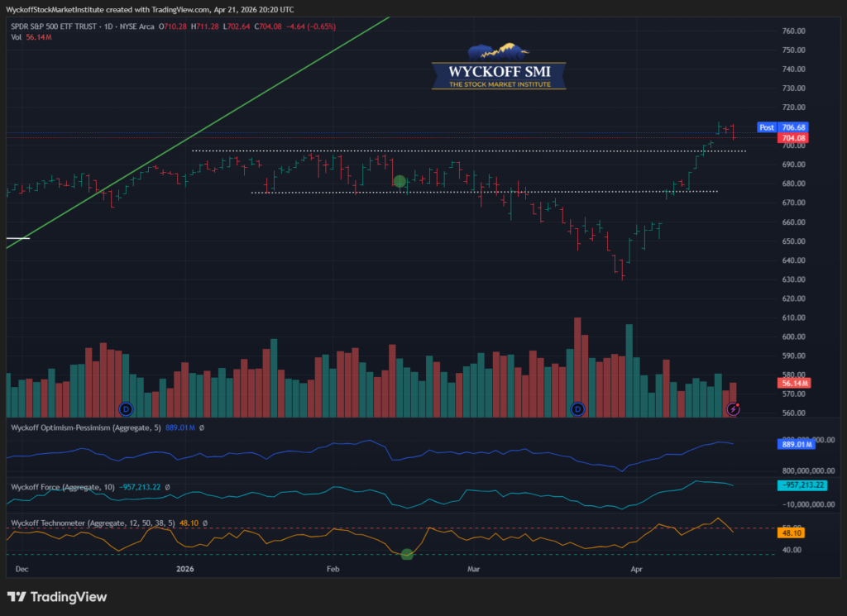This screenshot has width=847, height=616.
Task: Click green circle marker on Technometer line
Action: click(407, 554)
